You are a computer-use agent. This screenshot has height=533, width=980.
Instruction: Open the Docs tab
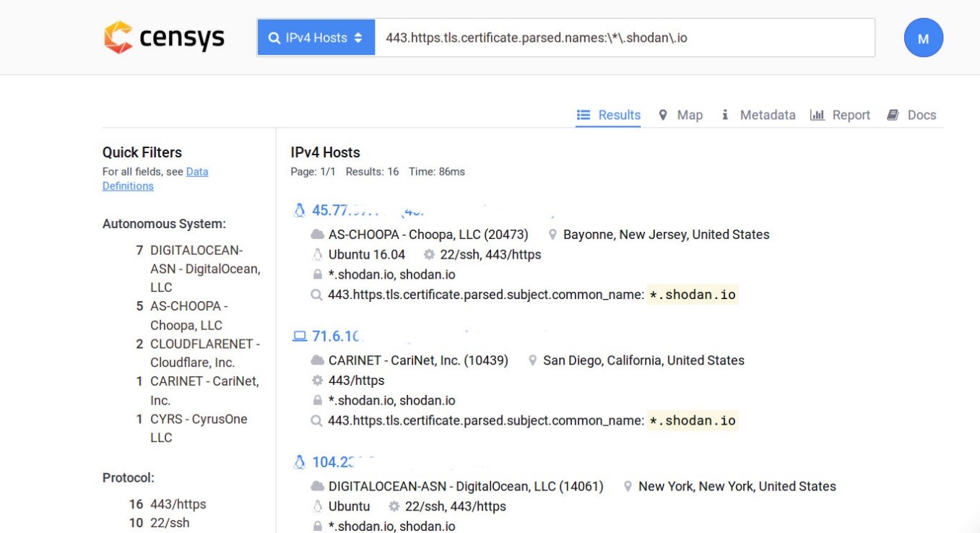point(911,115)
